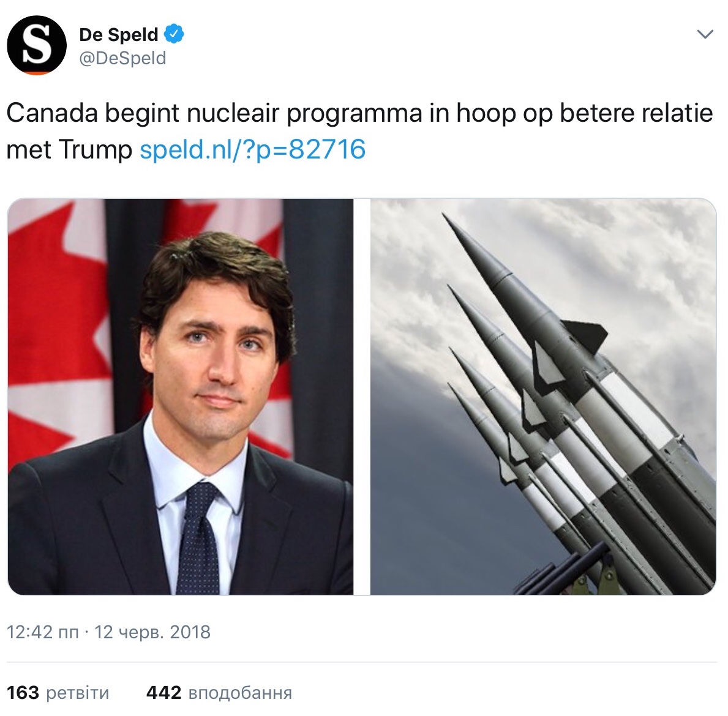Click the blue verified badge
Screen dimensions: 728x716
coord(174,34)
